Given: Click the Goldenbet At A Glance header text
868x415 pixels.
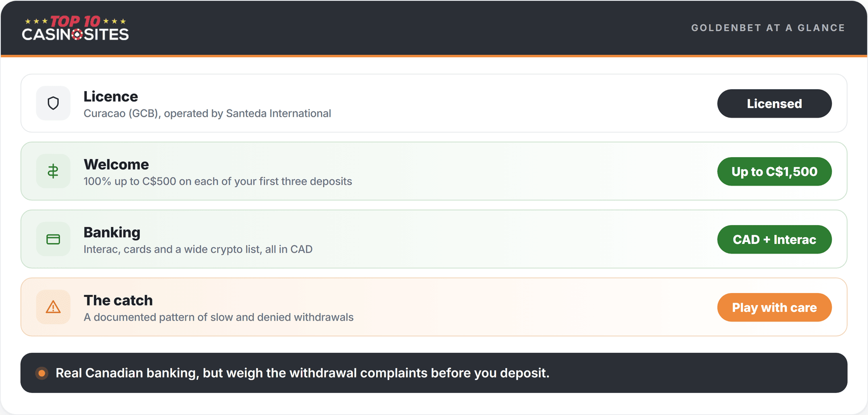Looking at the screenshot, I should [x=768, y=28].
